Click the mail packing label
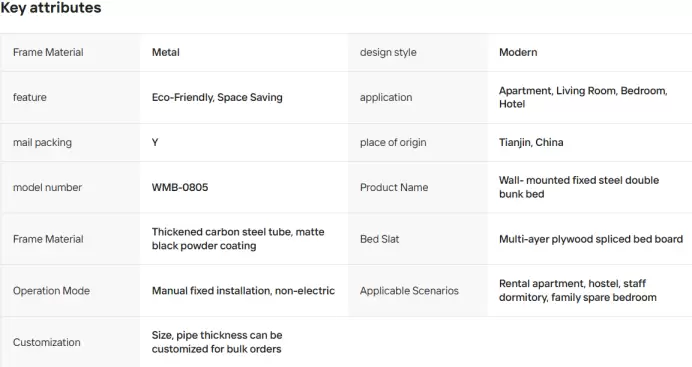Screen dimensions: 692x367 coord(42,142)
